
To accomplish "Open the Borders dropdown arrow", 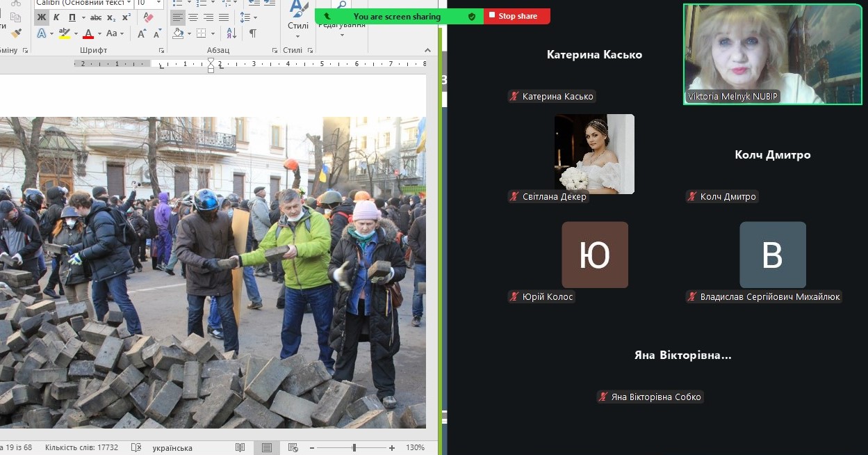I will (212, 33).
